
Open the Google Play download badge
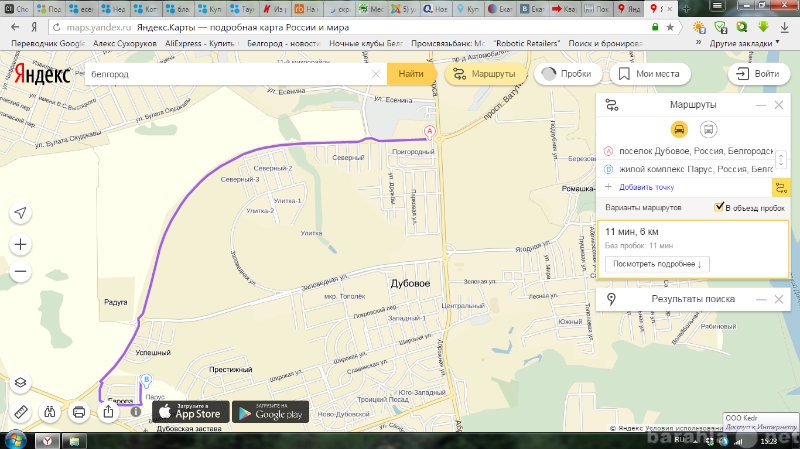point(270,412)
